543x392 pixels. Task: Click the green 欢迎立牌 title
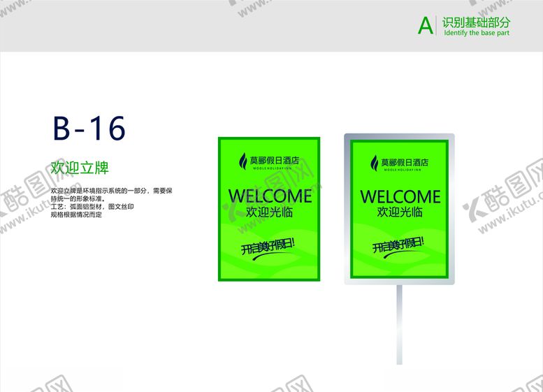pos(80,168)
